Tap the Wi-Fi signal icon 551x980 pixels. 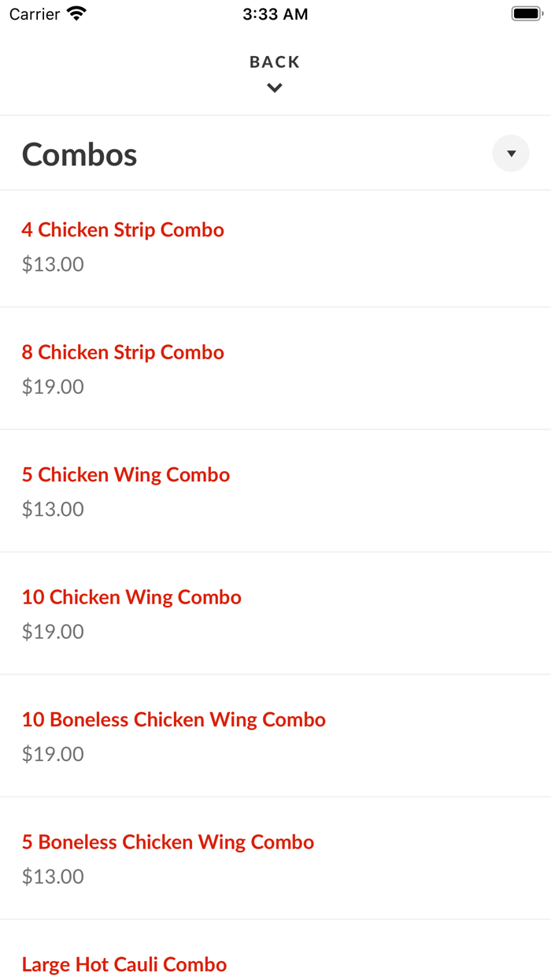tap(75, 13)
